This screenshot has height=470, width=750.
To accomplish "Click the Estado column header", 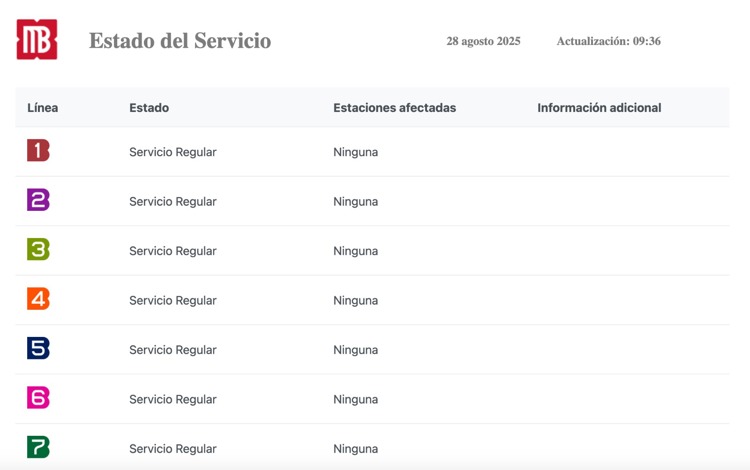I will point(149,108).
